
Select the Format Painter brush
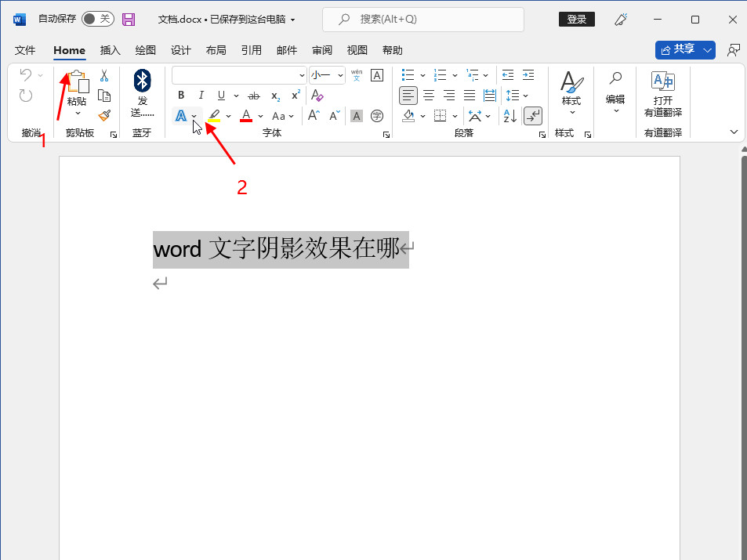(104, 116)
